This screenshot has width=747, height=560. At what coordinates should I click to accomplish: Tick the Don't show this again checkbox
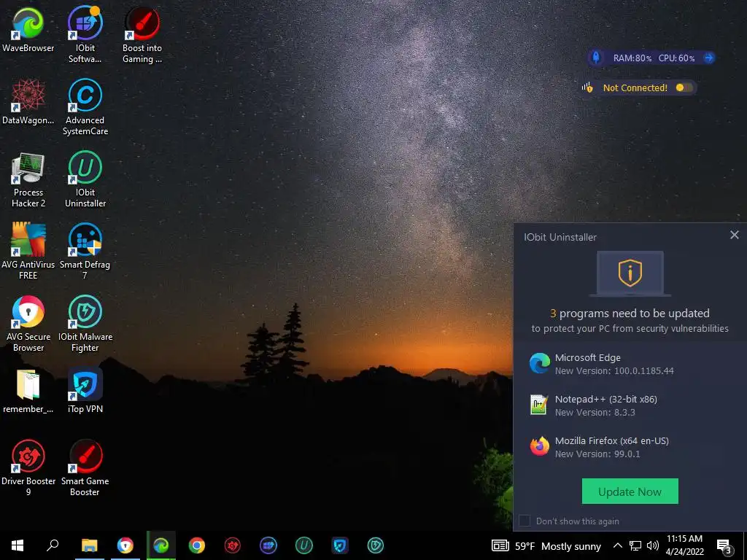(x=525, y=521)
